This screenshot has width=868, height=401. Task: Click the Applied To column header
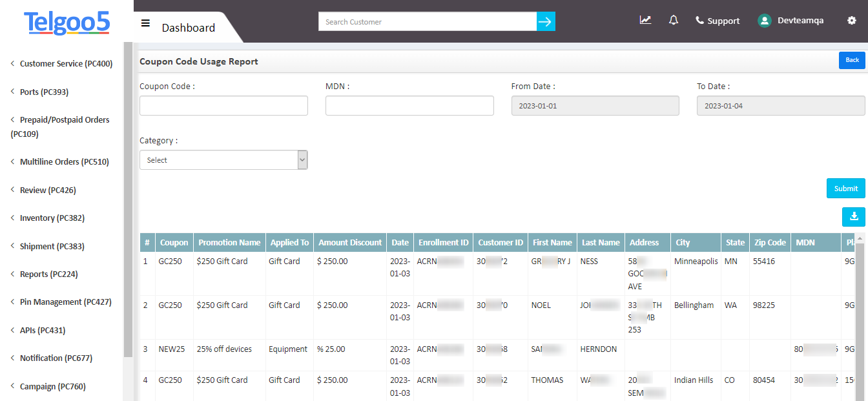289,243
